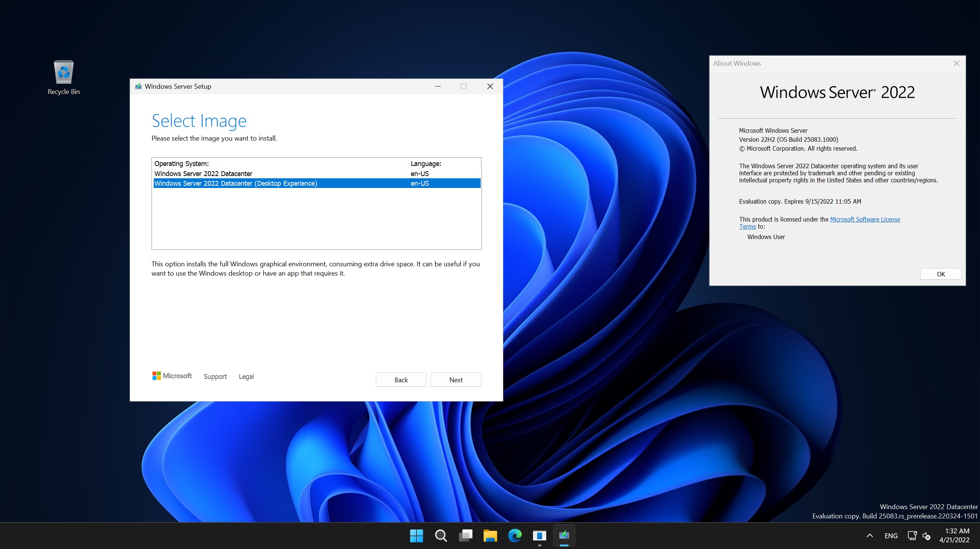This screenshot has height=549, width=980.
Task: Click Back in Windows Server Setup
Action: tap(400, 379)
